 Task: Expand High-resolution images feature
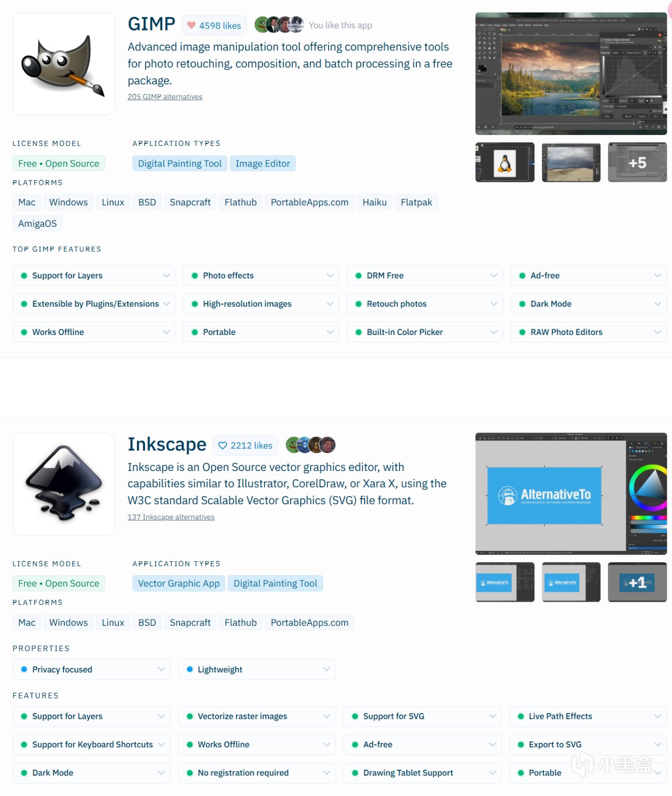[x=261, y=304]
